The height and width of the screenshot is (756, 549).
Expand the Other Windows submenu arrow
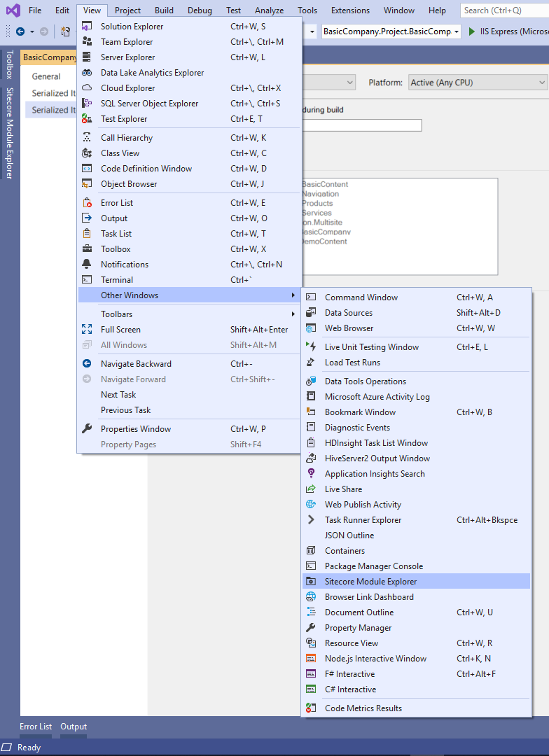pyautogui.click(x=293, y=295)
